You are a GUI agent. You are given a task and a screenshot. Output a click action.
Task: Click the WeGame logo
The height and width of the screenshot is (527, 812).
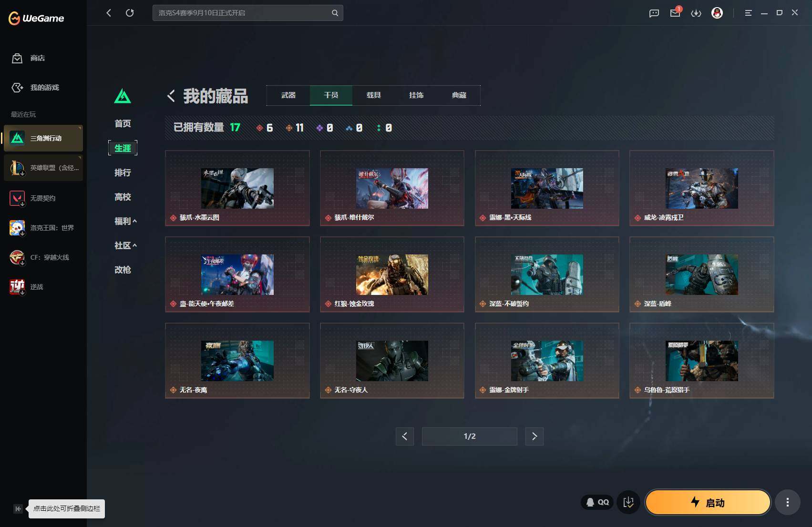point(36,18)
